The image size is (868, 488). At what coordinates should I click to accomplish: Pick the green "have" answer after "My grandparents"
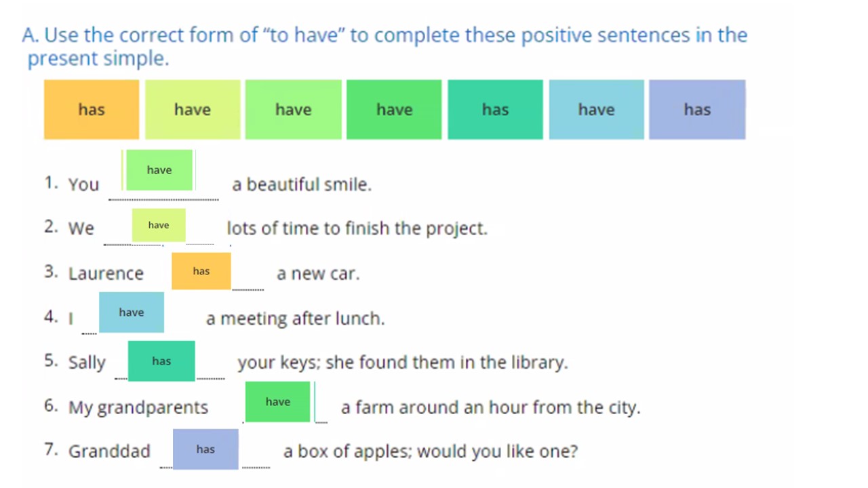coord(277,402)
